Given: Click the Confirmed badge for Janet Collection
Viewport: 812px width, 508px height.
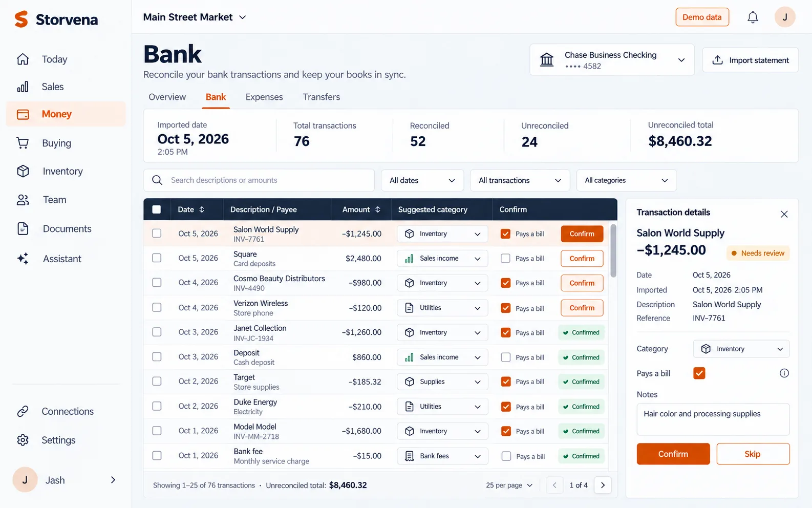Looking at the screenshot, I should [581, 332].
